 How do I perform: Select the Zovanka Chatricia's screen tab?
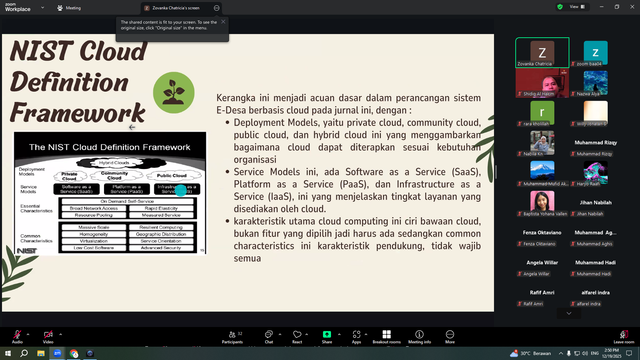tap(176, 8)
